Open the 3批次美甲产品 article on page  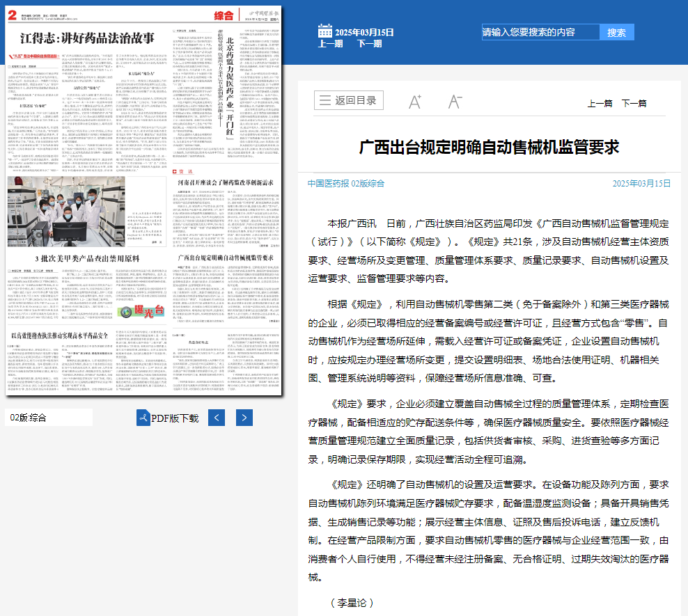pos(86,259)
